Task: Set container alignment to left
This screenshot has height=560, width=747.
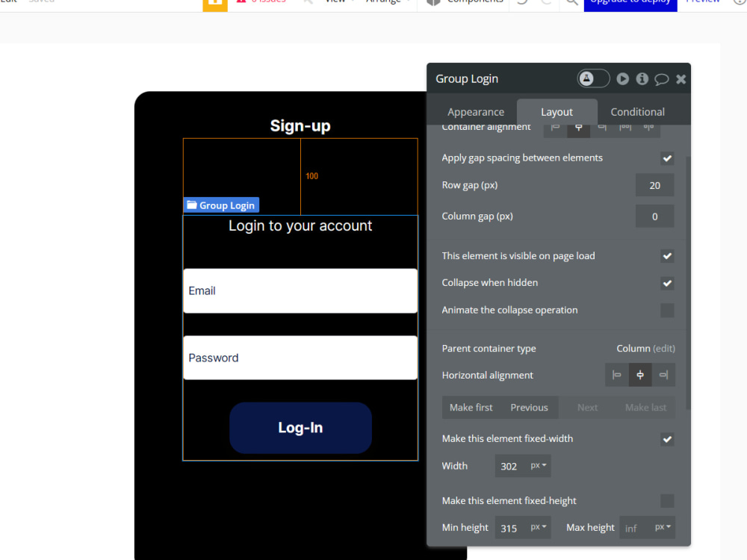Action: coord(555,129)
